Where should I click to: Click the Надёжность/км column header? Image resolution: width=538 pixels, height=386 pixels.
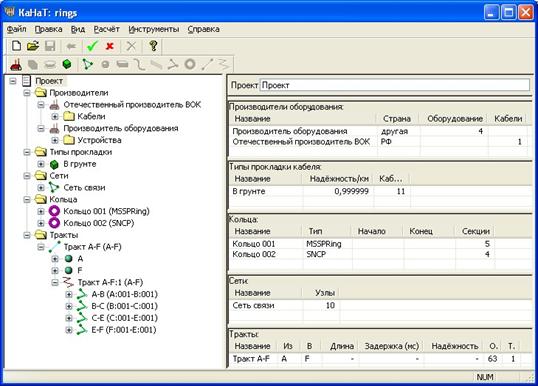[x=339, y=179]
